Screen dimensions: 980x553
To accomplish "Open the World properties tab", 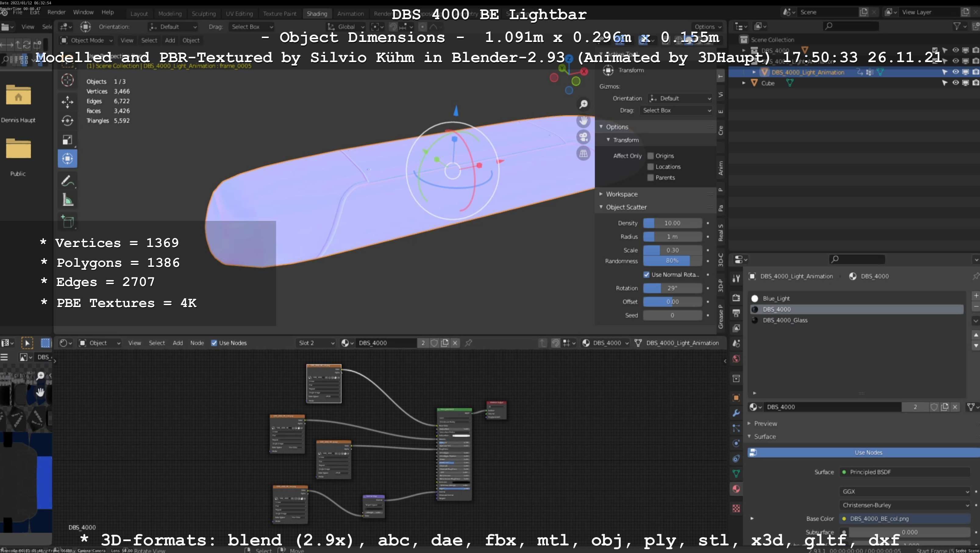I will 736,359.
